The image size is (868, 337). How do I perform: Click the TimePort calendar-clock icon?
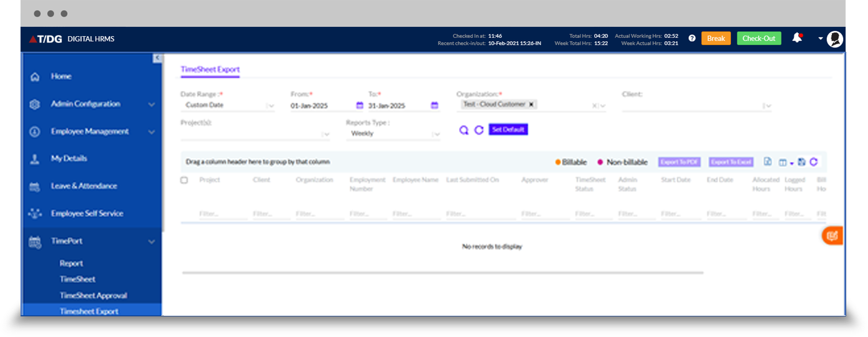click(35, 241)
